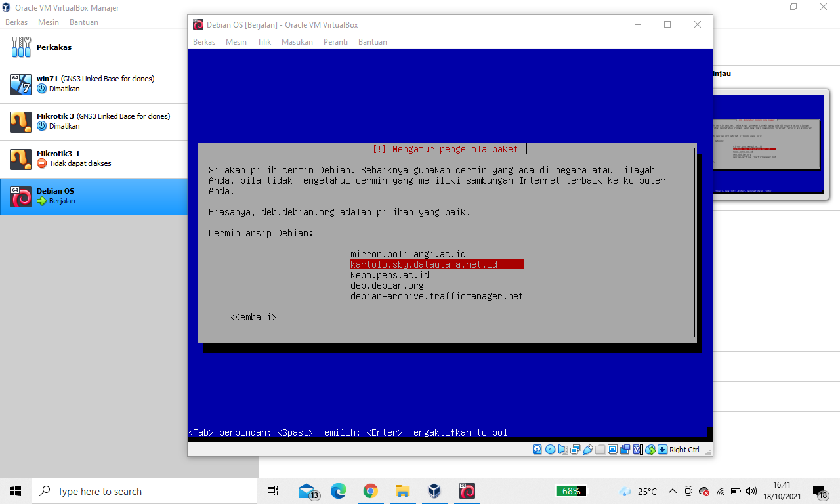Open Mesin menu in VirtualBox Manager
840x504 pixels.
pos(49,22)
